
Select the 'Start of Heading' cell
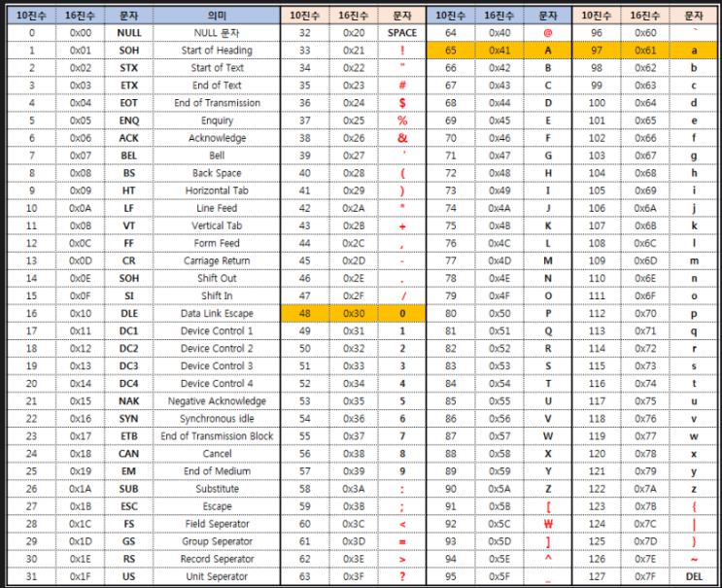(x=217, y=51)
